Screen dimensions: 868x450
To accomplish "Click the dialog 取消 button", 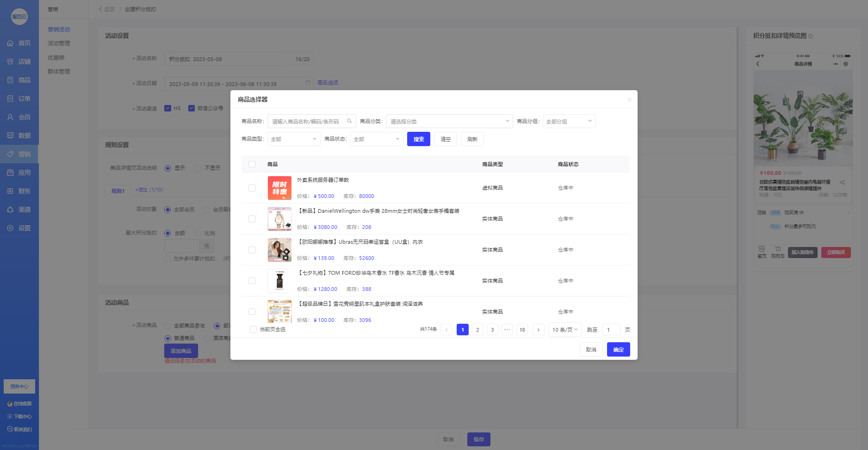I will [591, 349].
